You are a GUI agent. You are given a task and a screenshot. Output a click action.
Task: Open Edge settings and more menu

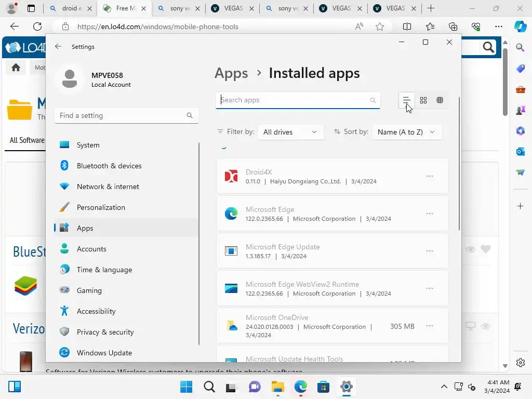click(498, 26)
